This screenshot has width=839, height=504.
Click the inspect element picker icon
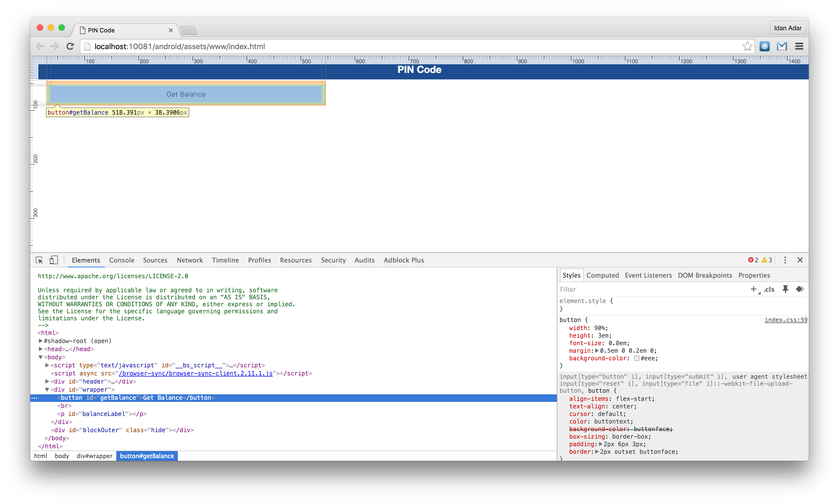[39, 260]
